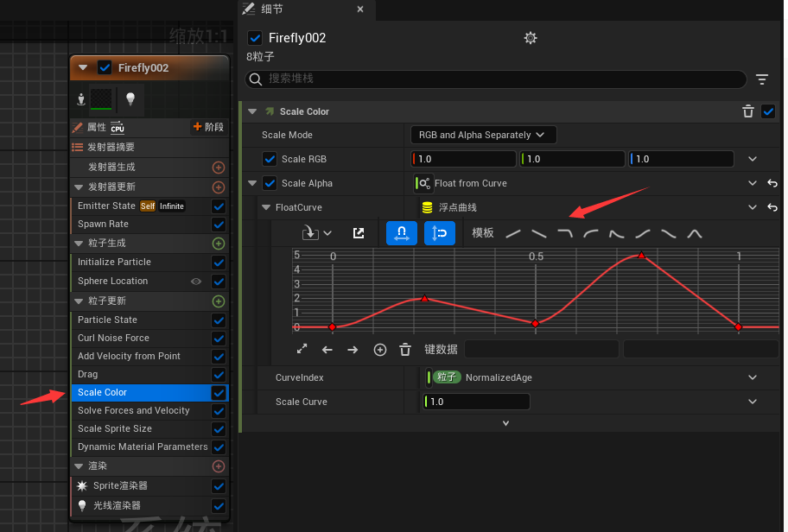Apply the flat-then-drop curve template
Viewport: 788px width, 532px height.
(x=565, y=233)
